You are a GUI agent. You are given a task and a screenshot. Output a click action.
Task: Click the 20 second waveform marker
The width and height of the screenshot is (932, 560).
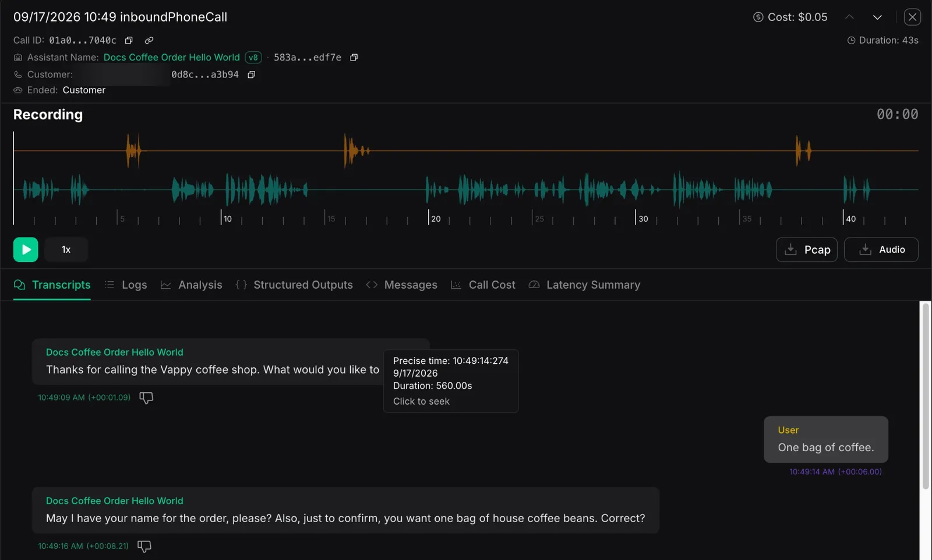click(x=436, y=218)
